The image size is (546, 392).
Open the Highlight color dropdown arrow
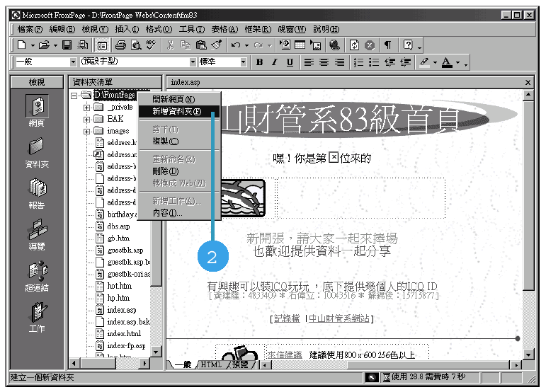pyautogui.click(x=435, y=62)
